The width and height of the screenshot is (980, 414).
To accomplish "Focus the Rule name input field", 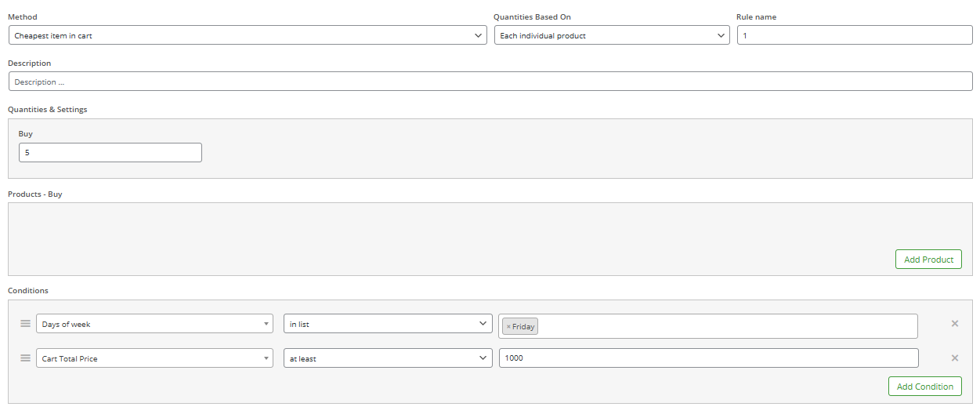I will click(x=855, y=35).
